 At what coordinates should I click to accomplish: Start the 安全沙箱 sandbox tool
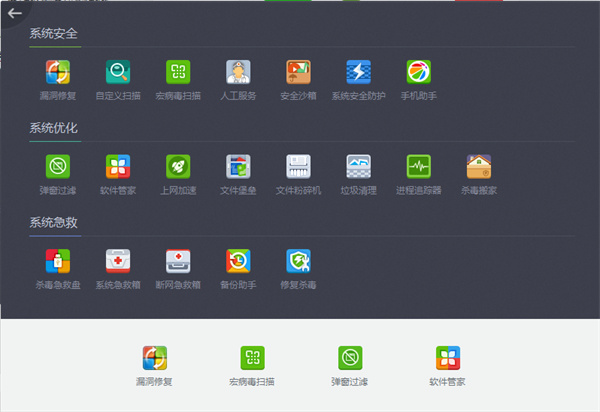point(298,72)
